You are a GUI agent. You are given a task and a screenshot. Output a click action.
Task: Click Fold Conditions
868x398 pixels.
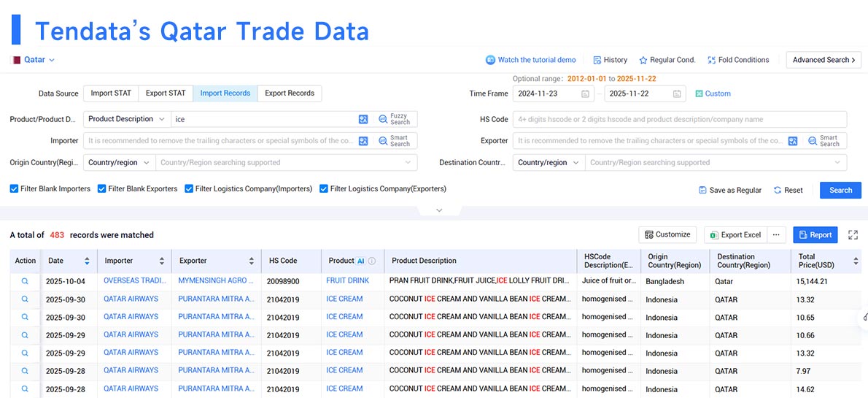(738, 60)
